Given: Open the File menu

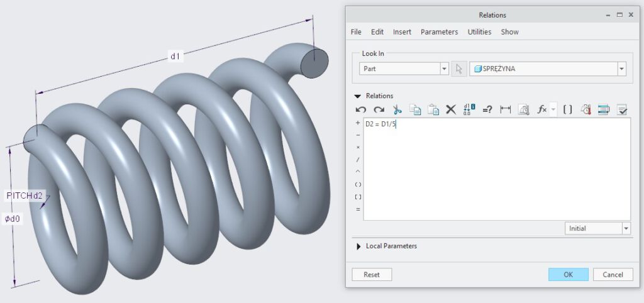Looking at the screenshot, I should click(356, 31).
